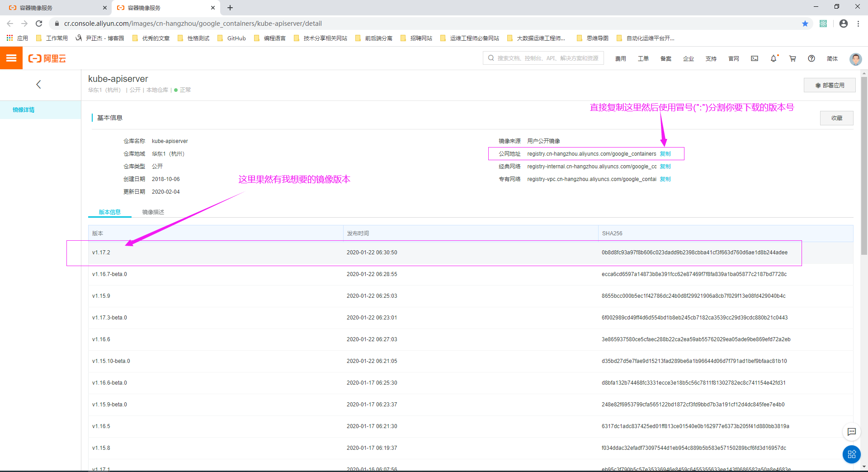The image size is (868, 472).
Task: Open the 备案 top menu
Action: 666,58
